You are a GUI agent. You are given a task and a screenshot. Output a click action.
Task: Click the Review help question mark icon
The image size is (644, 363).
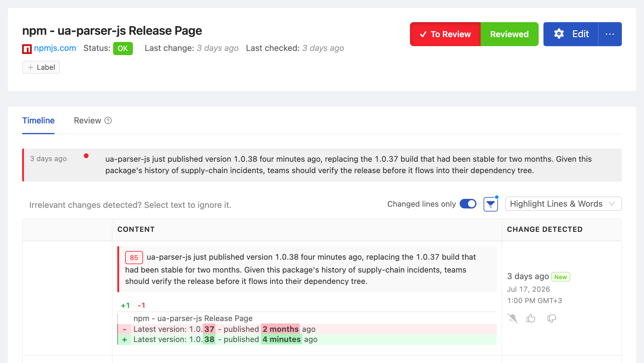coord(108,120)
